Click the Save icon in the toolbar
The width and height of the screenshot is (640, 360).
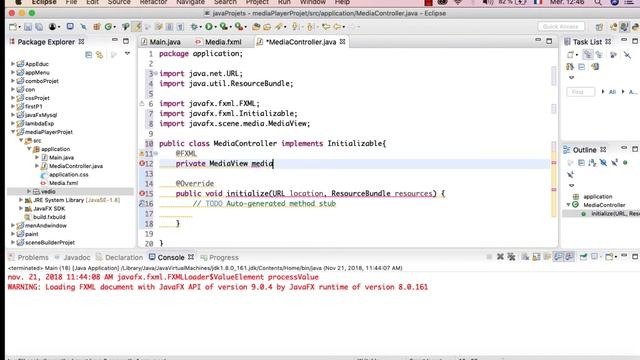point(28,27)
